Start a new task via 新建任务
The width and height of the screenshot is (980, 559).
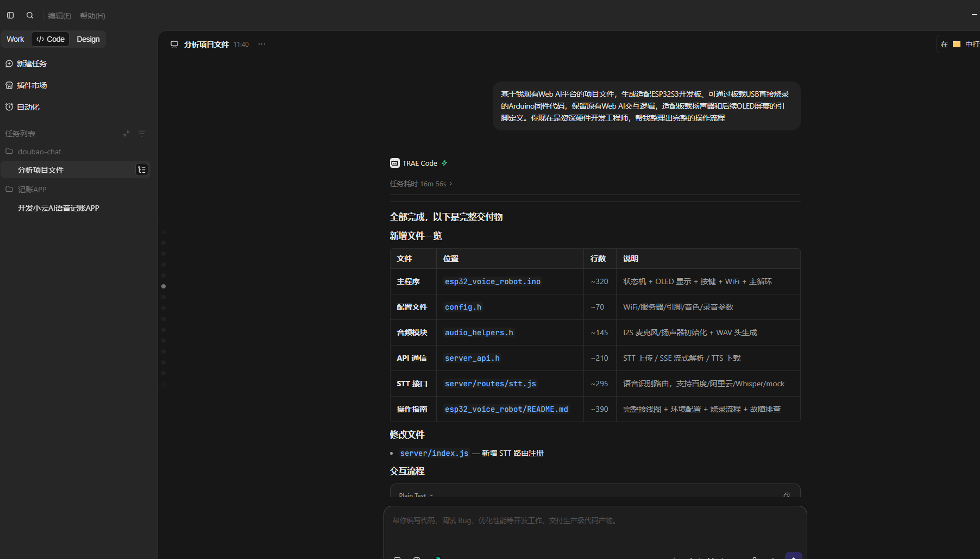26,64
